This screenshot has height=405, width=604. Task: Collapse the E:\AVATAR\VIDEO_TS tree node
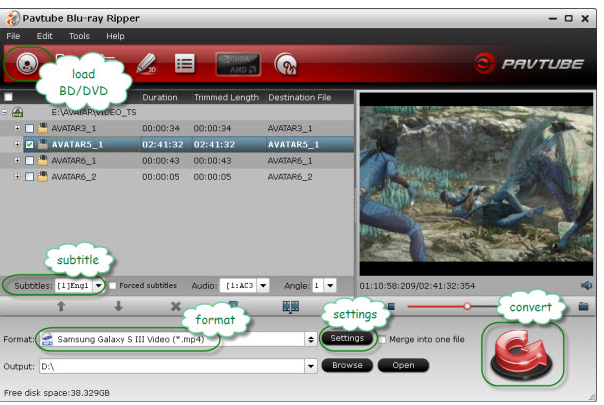(5, 112)
